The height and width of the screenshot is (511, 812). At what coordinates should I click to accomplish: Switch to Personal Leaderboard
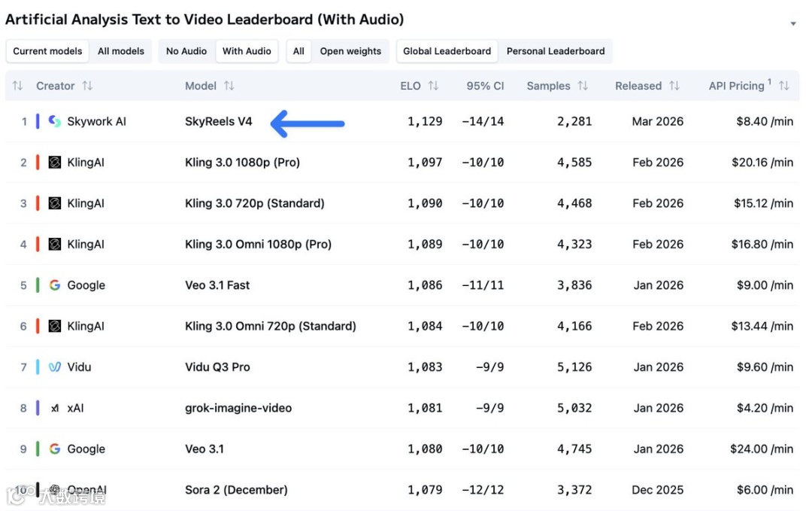(555, 51)
